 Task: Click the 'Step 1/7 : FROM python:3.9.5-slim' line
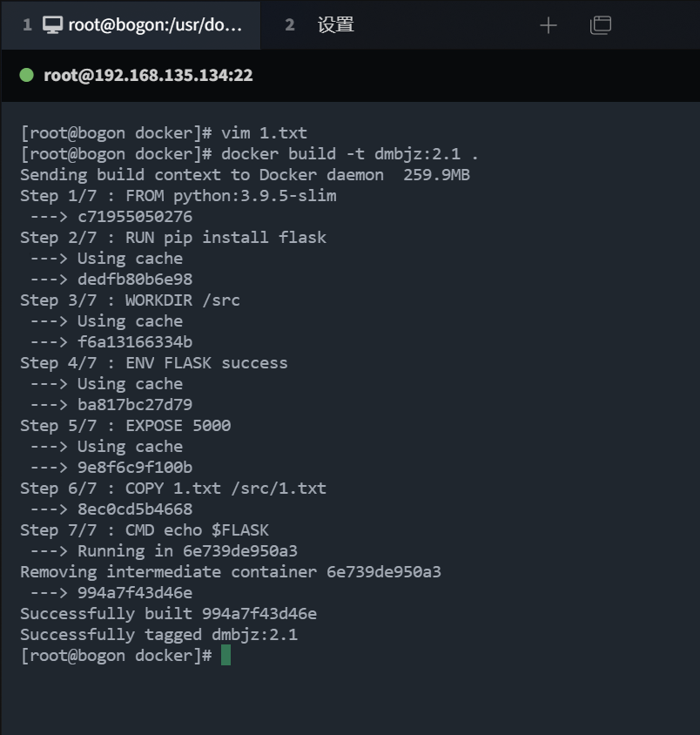(178, 196)
